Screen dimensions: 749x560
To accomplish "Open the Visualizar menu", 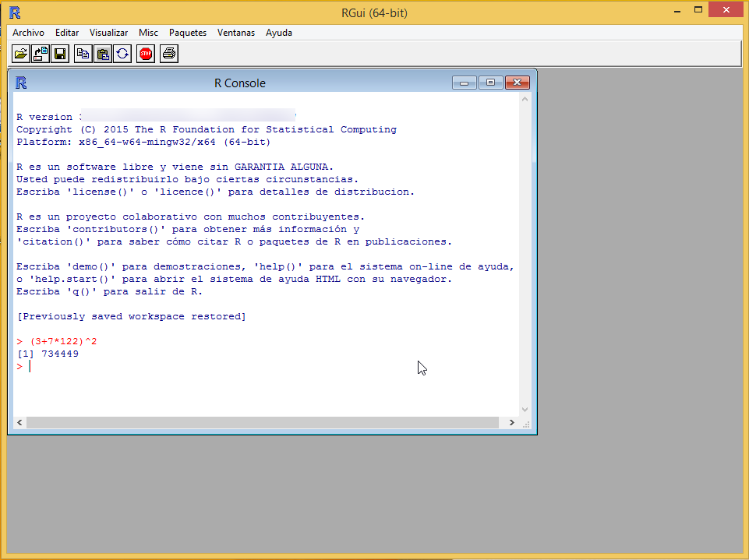I will (108, 33).
